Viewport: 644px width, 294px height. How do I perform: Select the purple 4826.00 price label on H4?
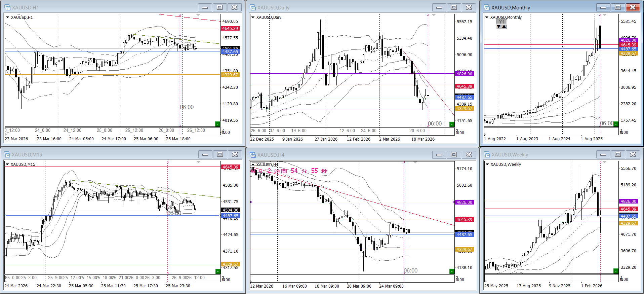coord(464,202)
